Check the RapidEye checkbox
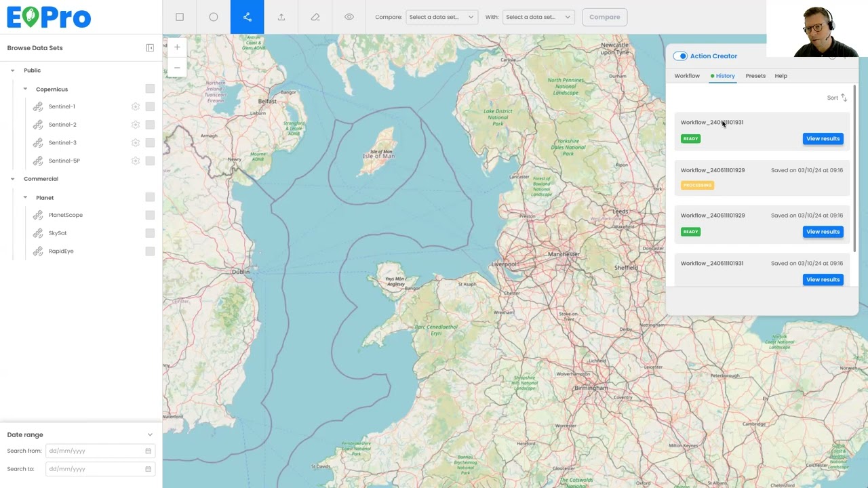This screenshot has height=488, width=868. pos(150,251)
